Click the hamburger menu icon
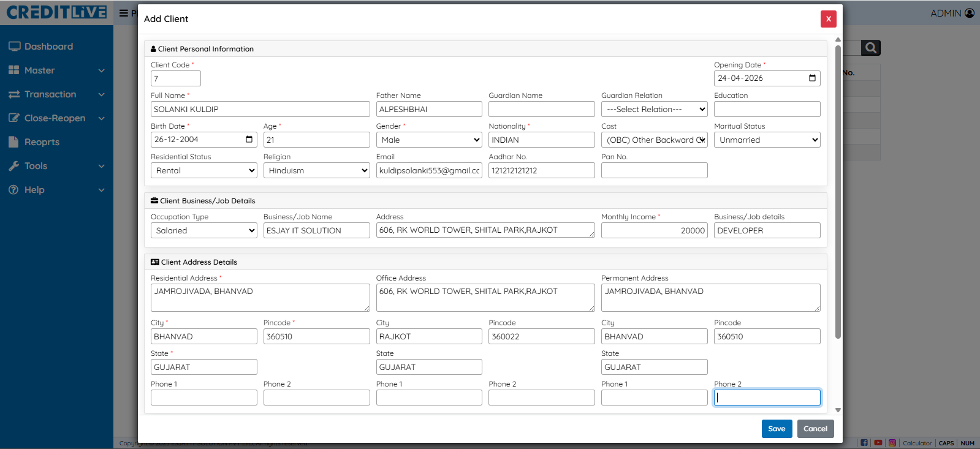 (x=124, y=13)
